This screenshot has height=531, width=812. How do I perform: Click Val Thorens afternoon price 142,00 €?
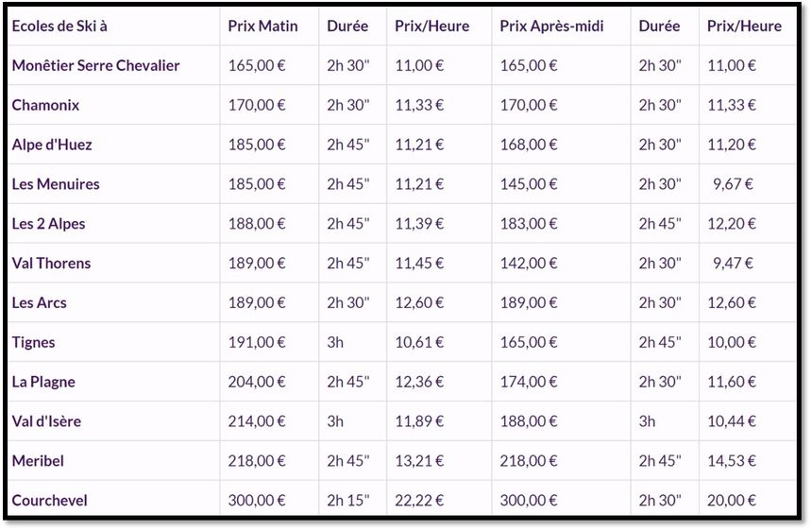tap(529, 264)
